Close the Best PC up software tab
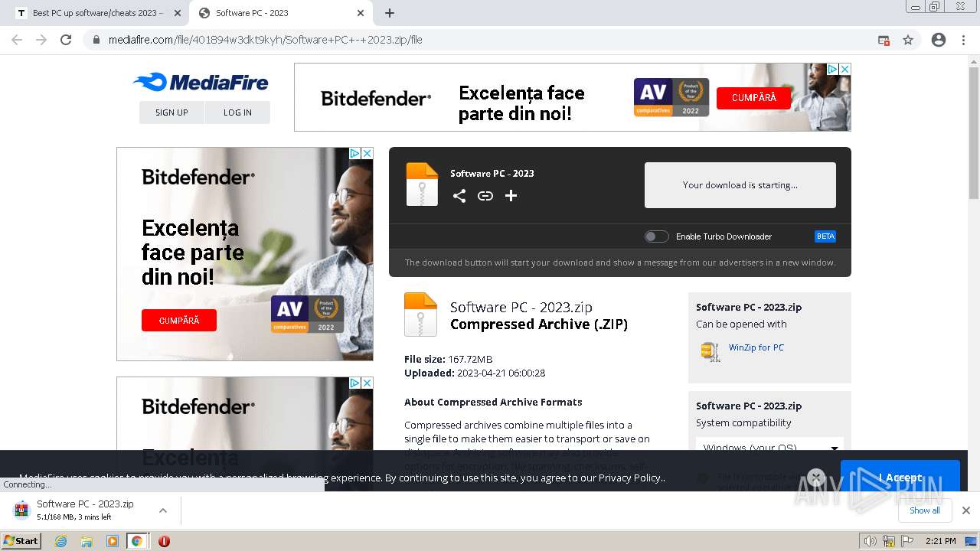980x551 pixels. 177,13
